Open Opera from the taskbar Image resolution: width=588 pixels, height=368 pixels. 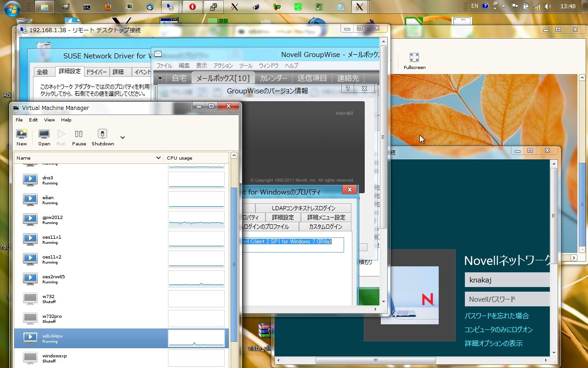coord(192,6)
